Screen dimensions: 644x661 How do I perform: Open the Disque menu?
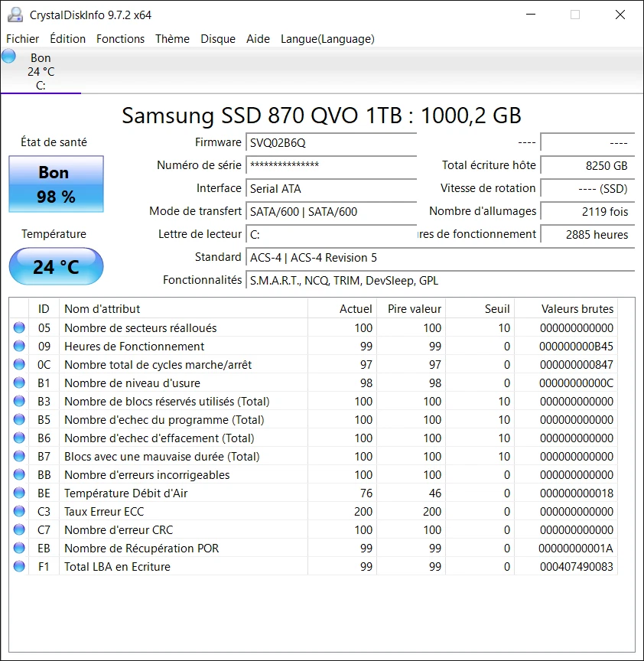point(218,39)
